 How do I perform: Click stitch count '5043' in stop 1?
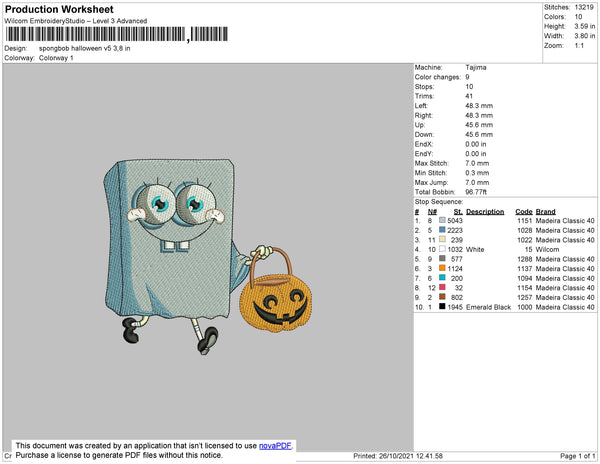coord(455,221)
